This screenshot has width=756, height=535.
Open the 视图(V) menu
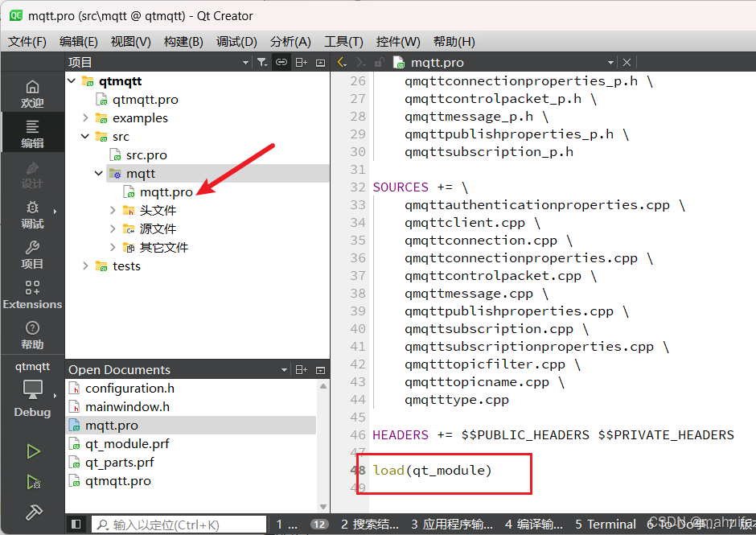(130, 42)
